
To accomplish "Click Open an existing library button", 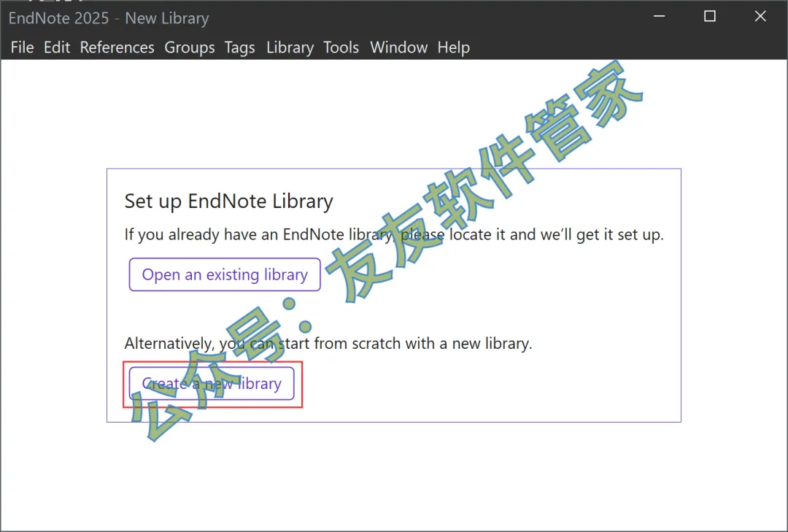I will coord(225,274).
